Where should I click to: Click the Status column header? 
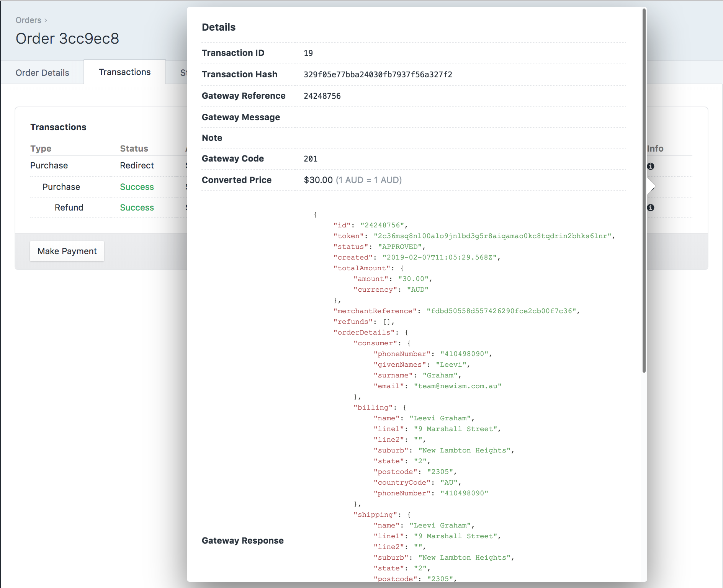coord(134,149)
